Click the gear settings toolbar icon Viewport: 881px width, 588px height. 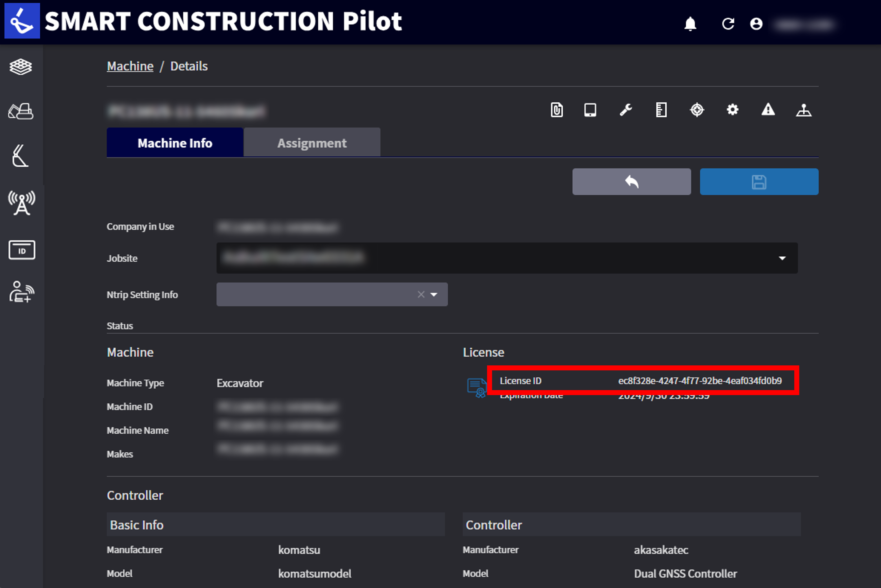coord(733,110)
